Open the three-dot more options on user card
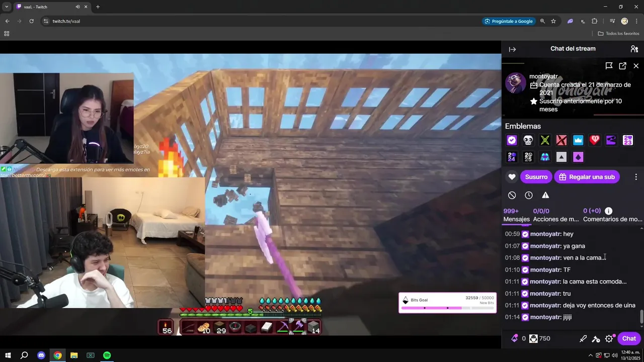The image size is (644, 362). [636, 177]
